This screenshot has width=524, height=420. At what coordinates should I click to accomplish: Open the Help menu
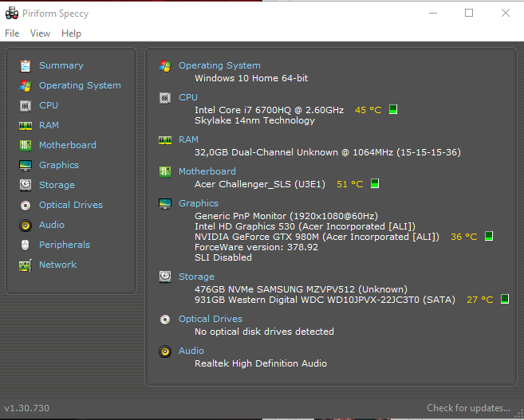pos(71,33)
